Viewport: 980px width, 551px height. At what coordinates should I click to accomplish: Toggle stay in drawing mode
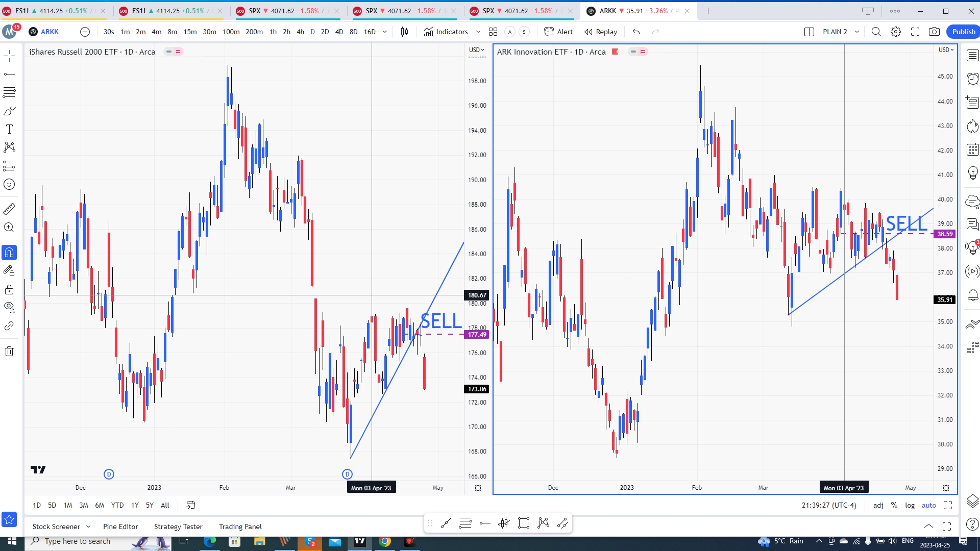coord(9,271)
